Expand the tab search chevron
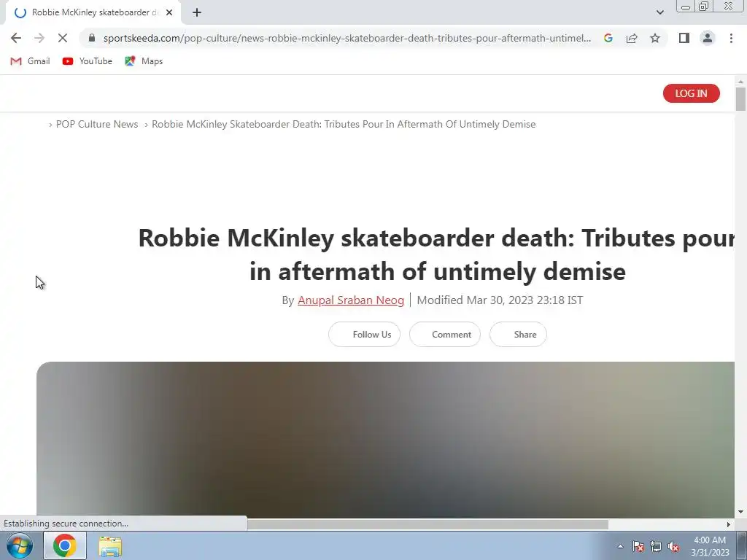This screenshot has height=560, width=747. [x=659, y=12]
